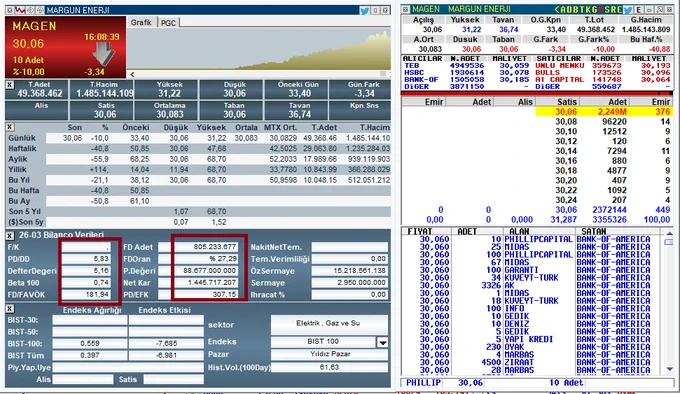Click the PHILLIP status entry at the bottom
The image size is (680, 394).
[x=423, y=383]
